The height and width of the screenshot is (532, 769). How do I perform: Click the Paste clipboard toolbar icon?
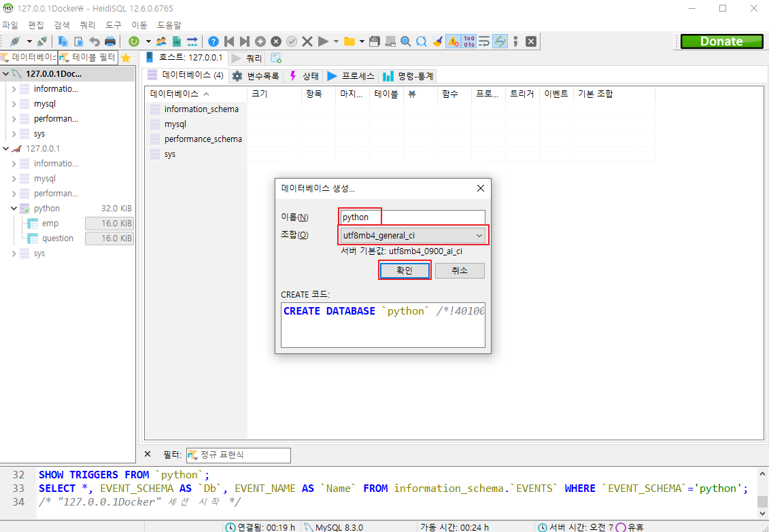point(78,41)
